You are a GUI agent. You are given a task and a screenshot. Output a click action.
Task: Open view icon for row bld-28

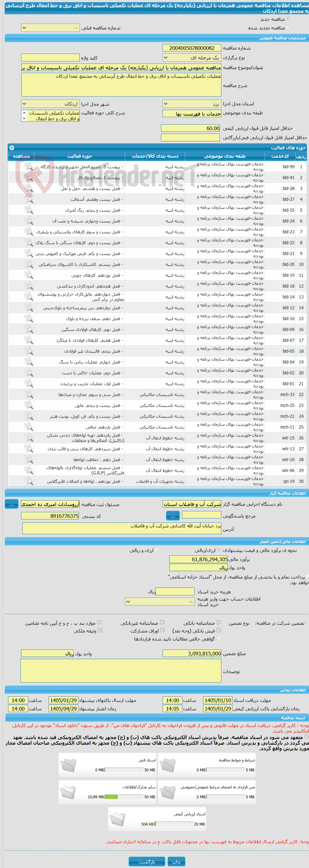pyautogui.click(x=28, y=188)
